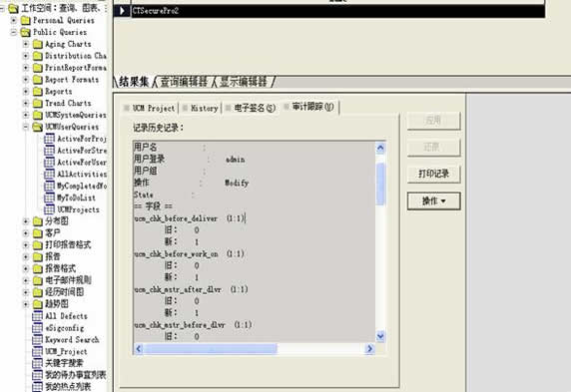This screenshot has width=571, height=392.
Task: Click the ActiveForProj query icon
Action: point(49,139)
